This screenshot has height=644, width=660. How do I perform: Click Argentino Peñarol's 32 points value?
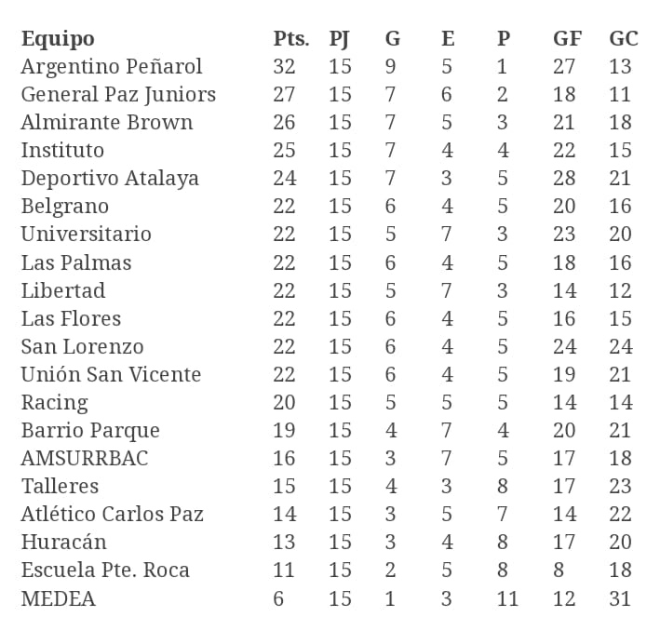(284, 67)
